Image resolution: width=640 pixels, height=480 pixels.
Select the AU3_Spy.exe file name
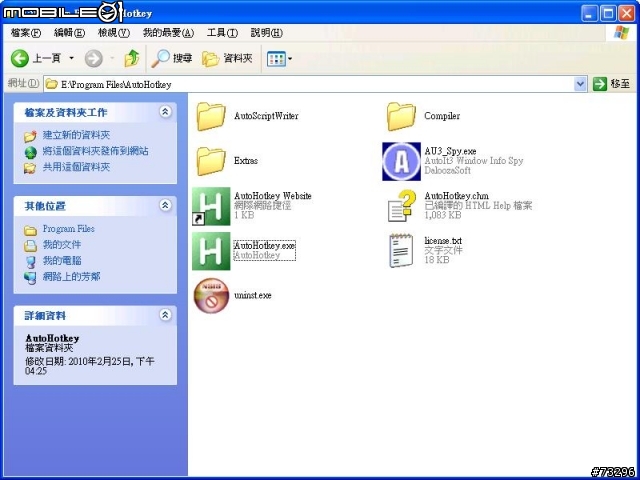click(450, 151)
